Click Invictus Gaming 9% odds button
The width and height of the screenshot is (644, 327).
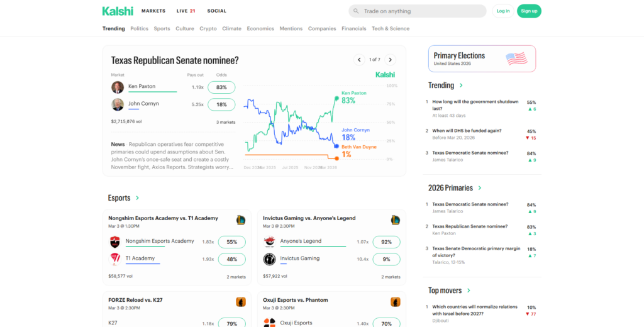point(387,260)
